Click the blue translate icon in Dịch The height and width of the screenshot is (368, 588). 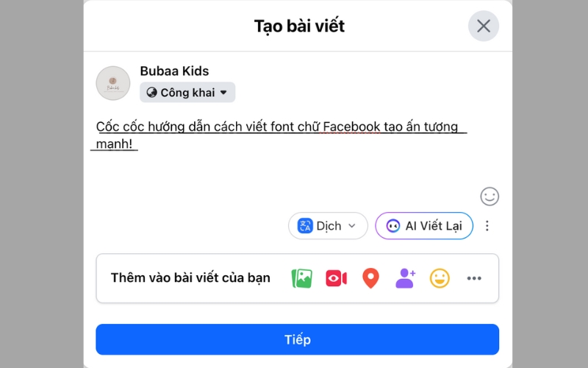click(305, 226)
